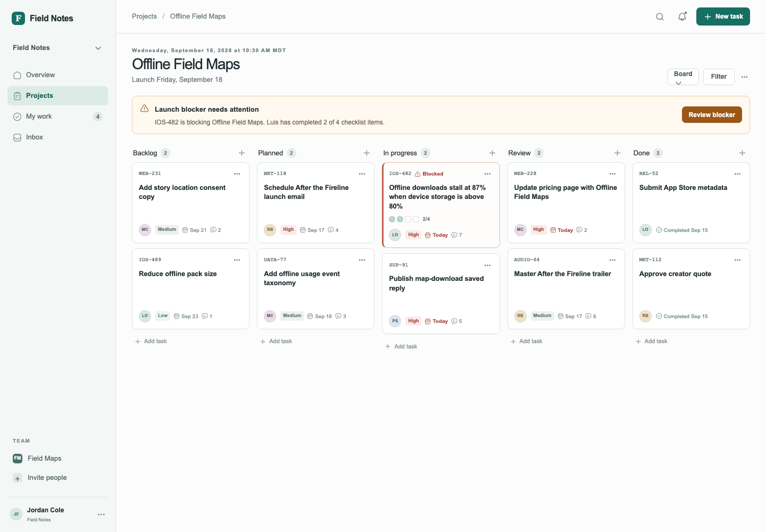Open Jordan Cole account options ellipsis

click(x=101, y=514)
